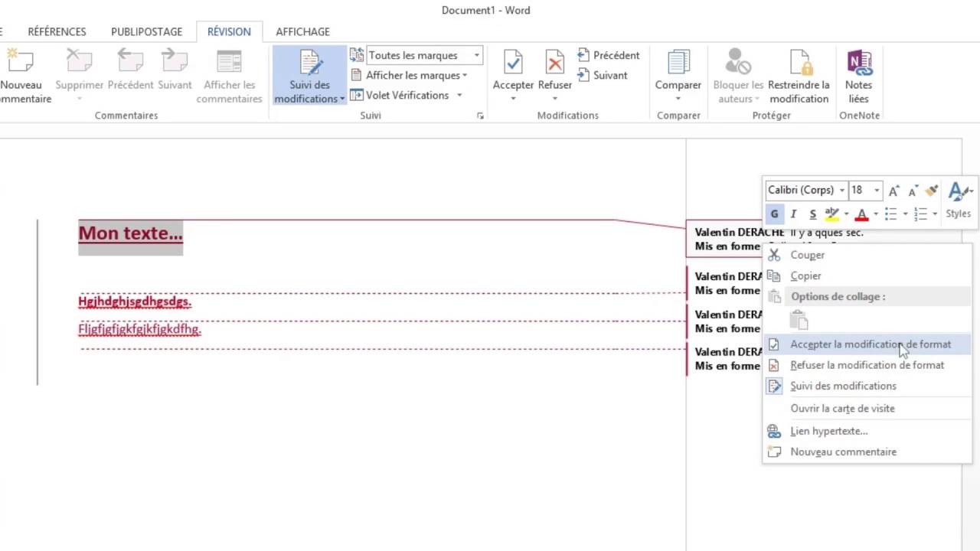980x551 pixels.
Task: Select Accepter la modification de format
Action: coord(867,344)
